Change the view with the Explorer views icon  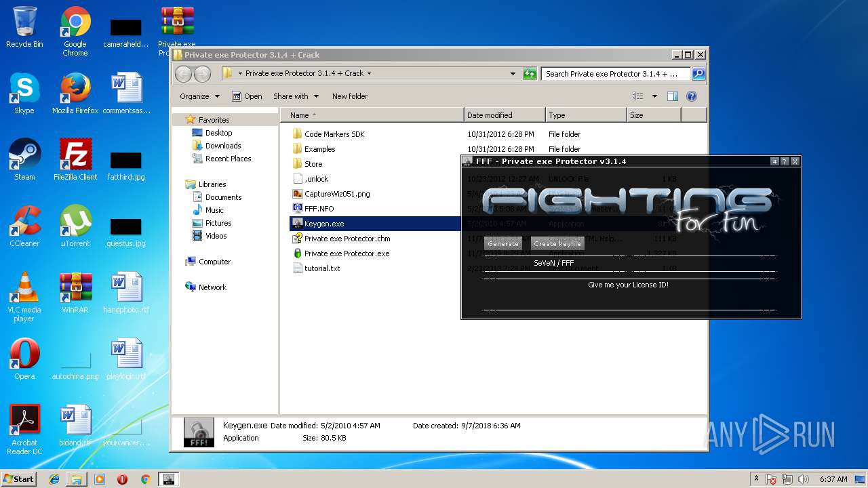tap(637, 96)
